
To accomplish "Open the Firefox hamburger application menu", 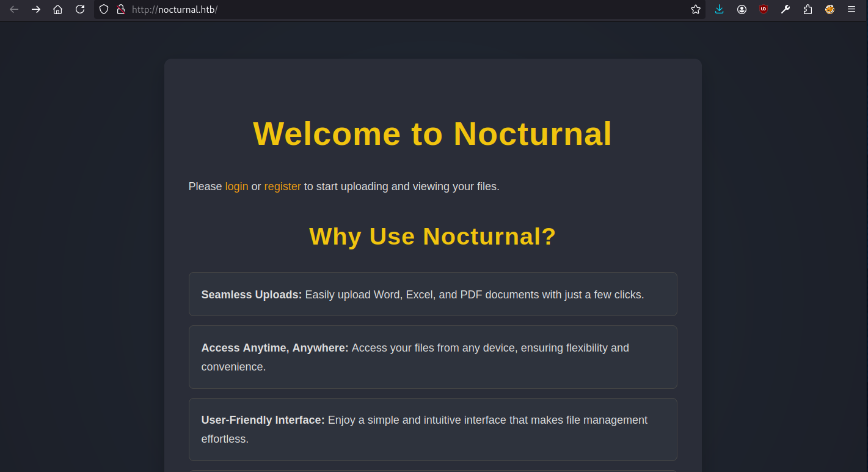I will [852, 10].
